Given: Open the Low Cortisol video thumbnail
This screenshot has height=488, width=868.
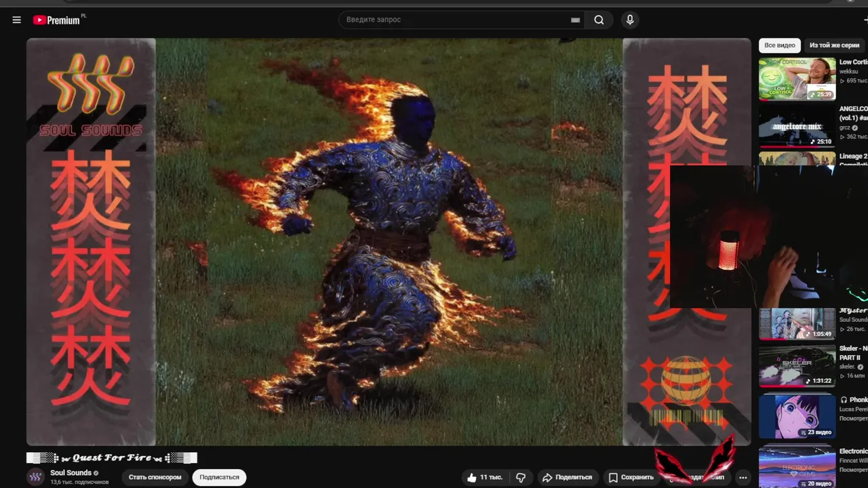Looking at the screenshot, I should [x=797, y=79].
